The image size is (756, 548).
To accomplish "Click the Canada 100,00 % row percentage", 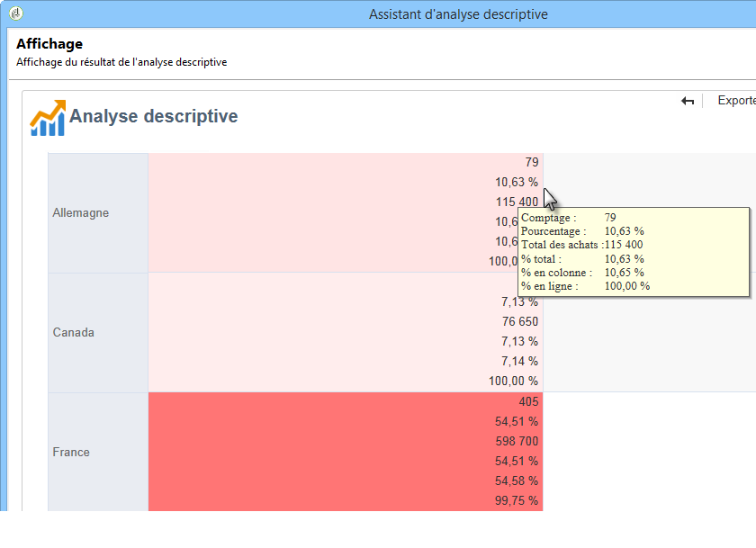I will click(513, 381).
